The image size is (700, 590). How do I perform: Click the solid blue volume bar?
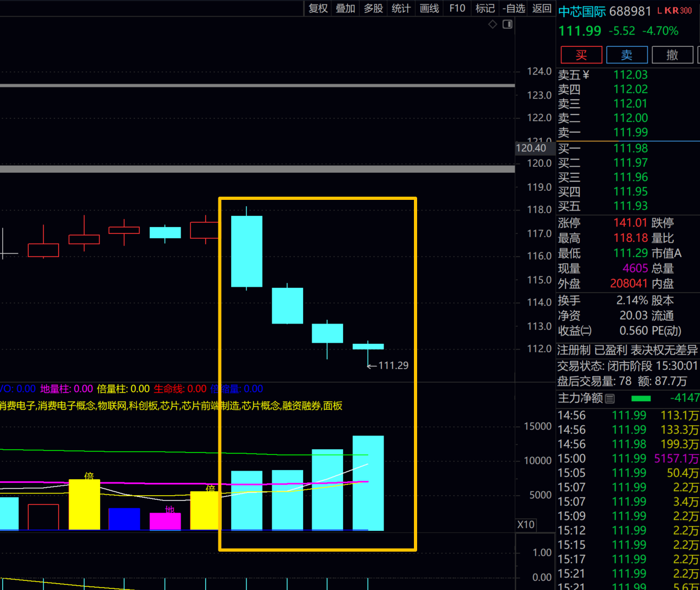(124, 519)
